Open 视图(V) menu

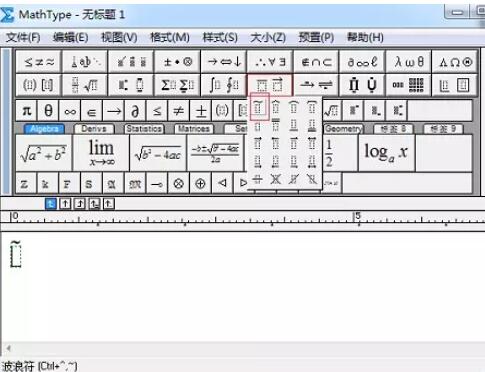[119, 37]
